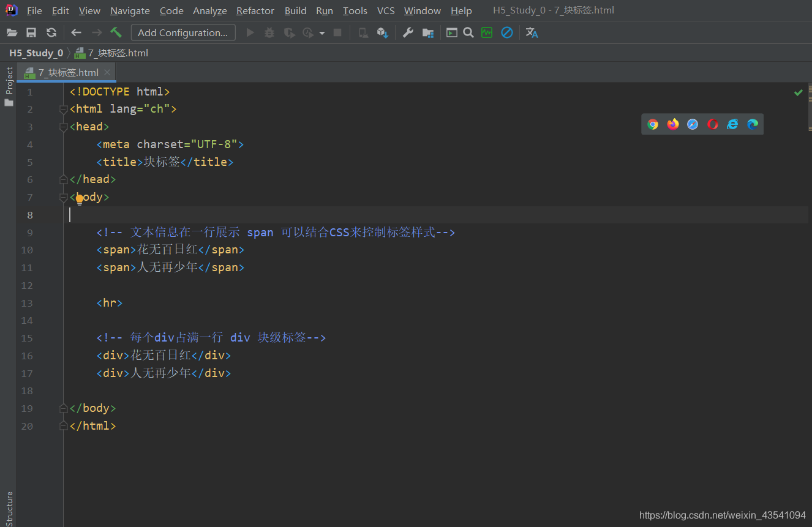Open the Build menu
This screenshot has width=812, height=527.
296,10
